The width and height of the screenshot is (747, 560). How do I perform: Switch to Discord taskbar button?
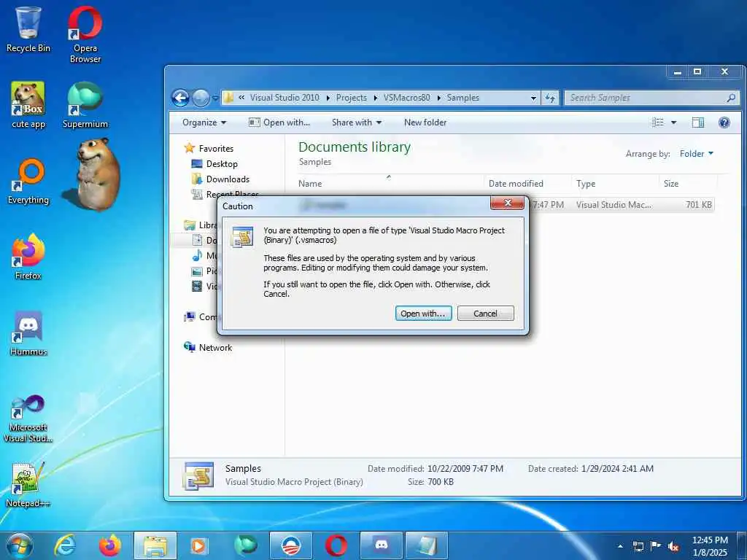[x=381, y=545]
